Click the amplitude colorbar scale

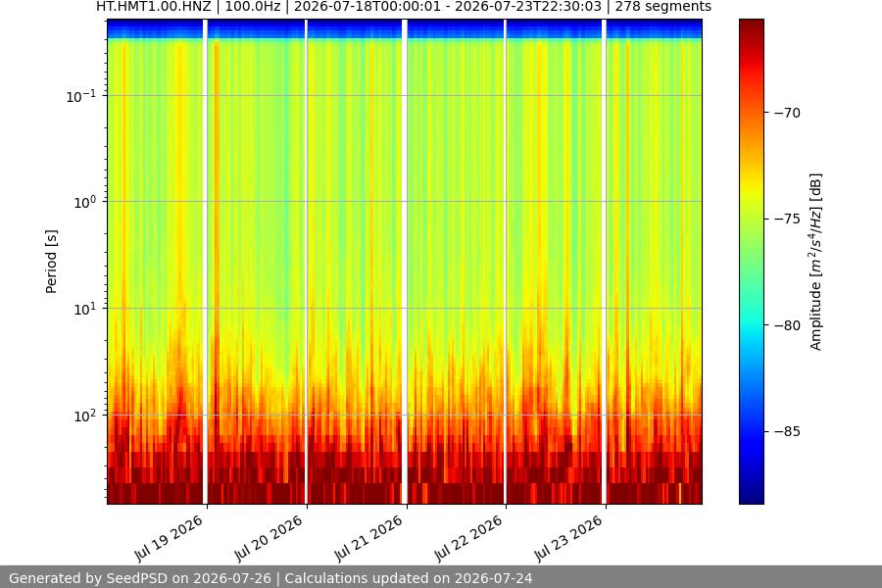(x=752, y=262)
